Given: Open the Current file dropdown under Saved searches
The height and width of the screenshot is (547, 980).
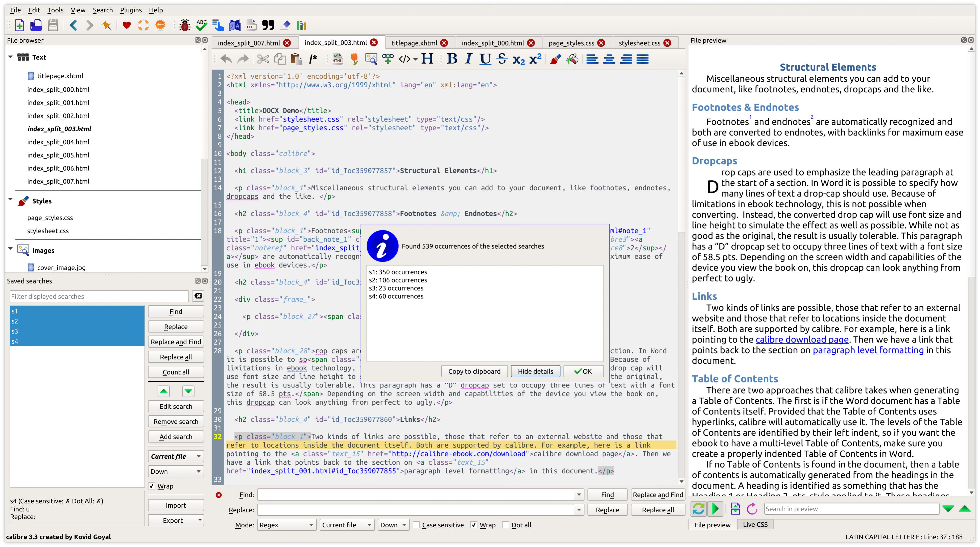Looking at the screenshot, I should (x=175, y=456).
